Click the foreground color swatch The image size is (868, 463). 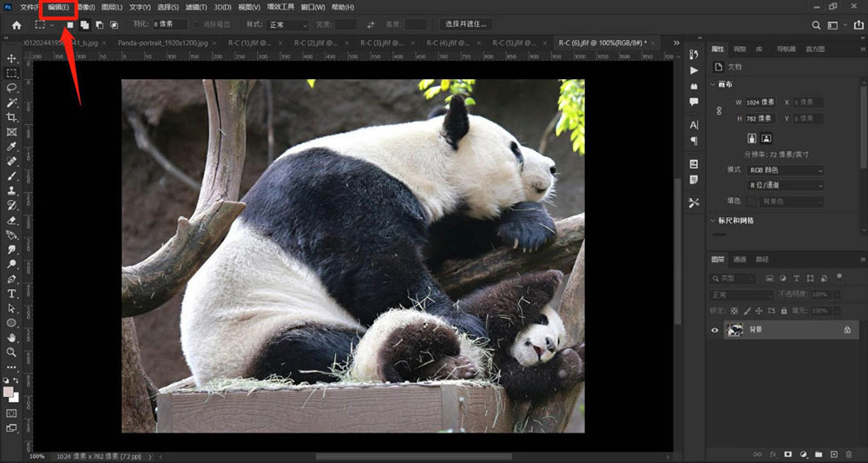click(9, 392)
